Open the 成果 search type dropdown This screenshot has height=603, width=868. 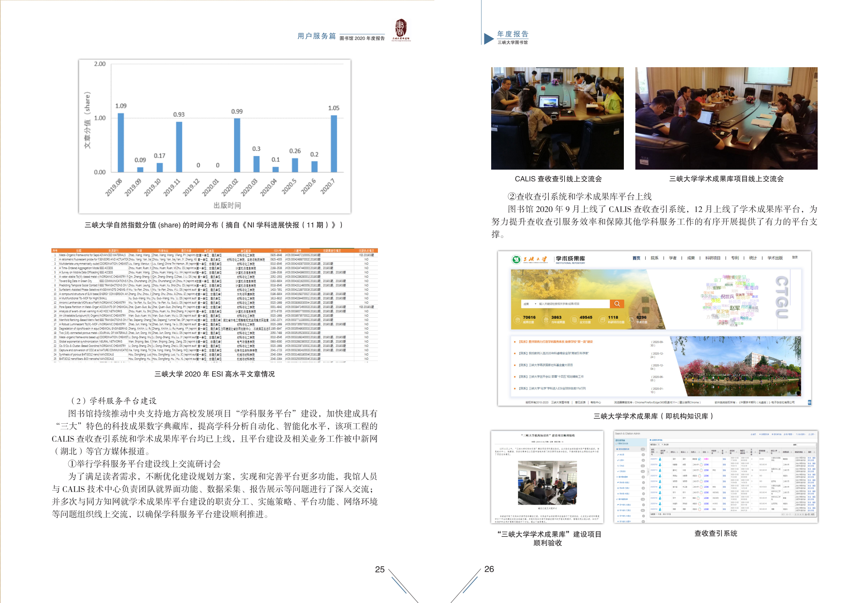point(529,304)
